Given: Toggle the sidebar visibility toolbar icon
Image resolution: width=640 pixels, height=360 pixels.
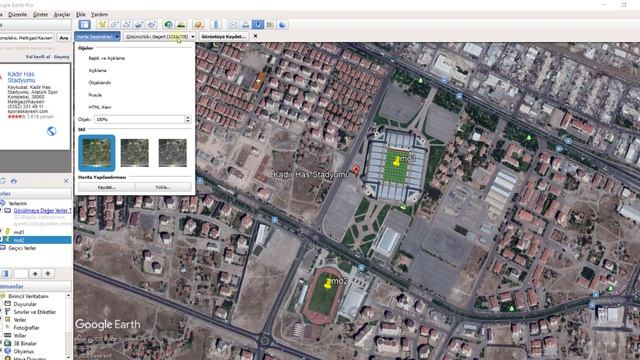Looking at the screenshot, I should [x=84, y=24].
